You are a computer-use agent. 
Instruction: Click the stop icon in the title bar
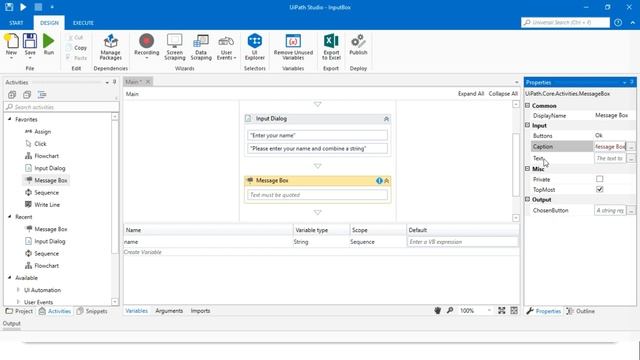(x=38, y=7)
